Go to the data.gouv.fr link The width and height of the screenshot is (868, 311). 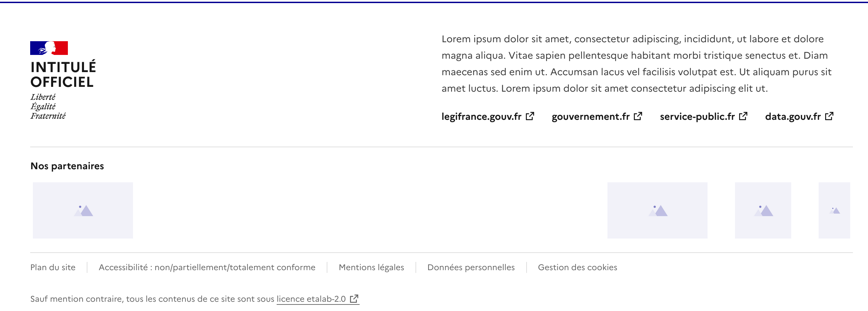click(x=799, y=117)
